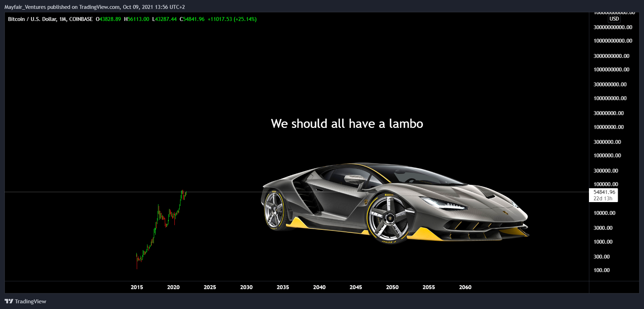The width and height of the screenshot is (644, 309).
Task: Click the 10000000000.00 price axis label
Action: 613,41
